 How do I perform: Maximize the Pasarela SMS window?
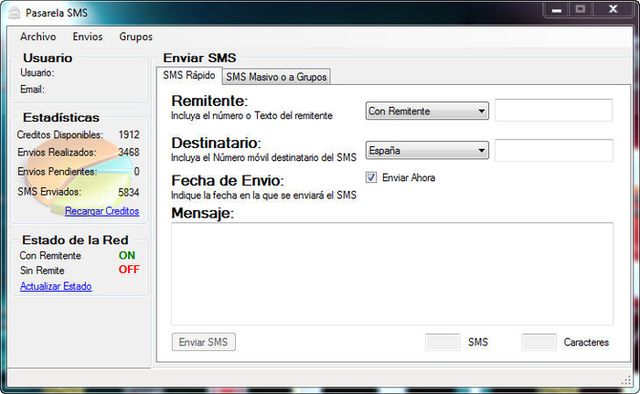pos(580,9)
